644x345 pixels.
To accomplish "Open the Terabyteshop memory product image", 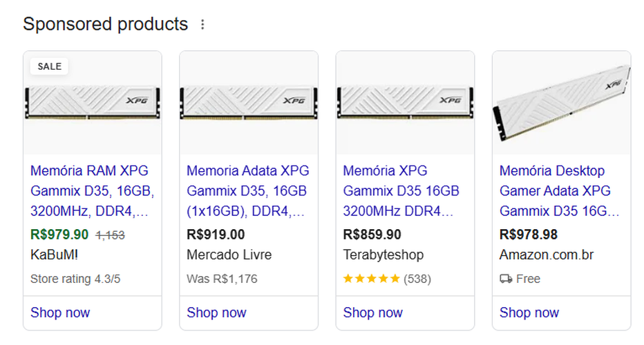I will tap(406, 103).
